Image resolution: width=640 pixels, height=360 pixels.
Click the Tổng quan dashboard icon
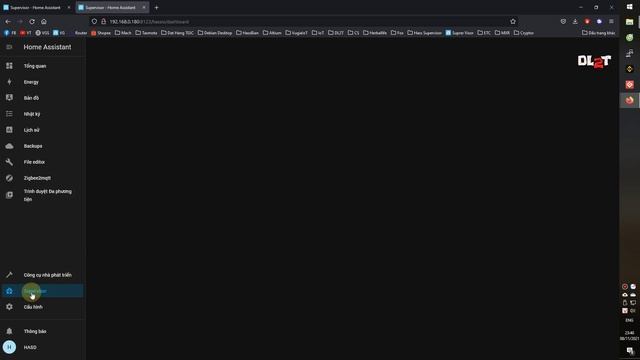[x=9, y=66]
